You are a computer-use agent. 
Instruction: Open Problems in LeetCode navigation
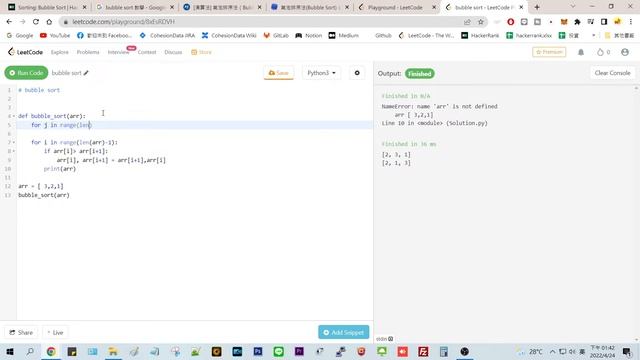(x=88, y=52)
